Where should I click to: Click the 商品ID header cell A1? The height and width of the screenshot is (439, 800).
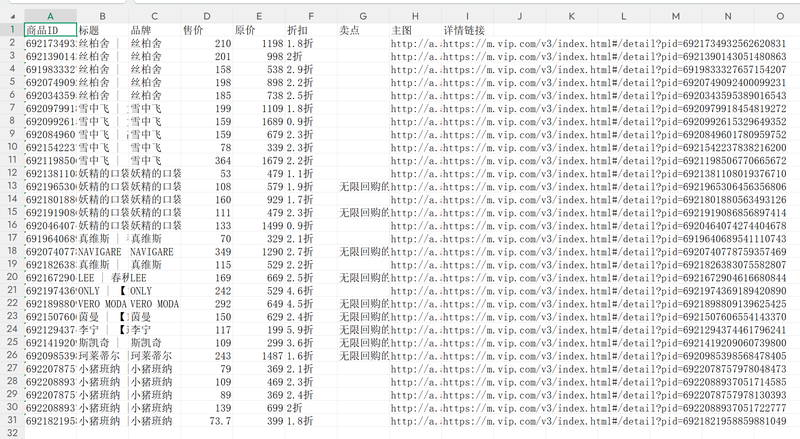click(51, 30)
